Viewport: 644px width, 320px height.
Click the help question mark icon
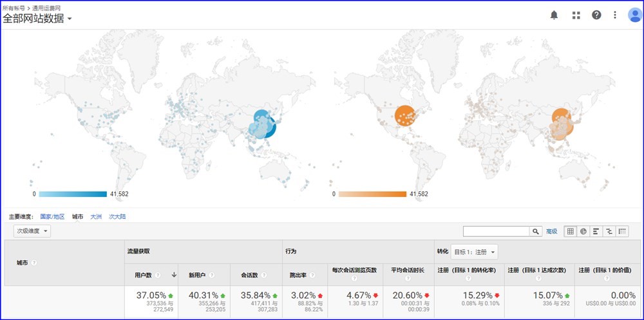pyautogui.click(x=596, y=15)
